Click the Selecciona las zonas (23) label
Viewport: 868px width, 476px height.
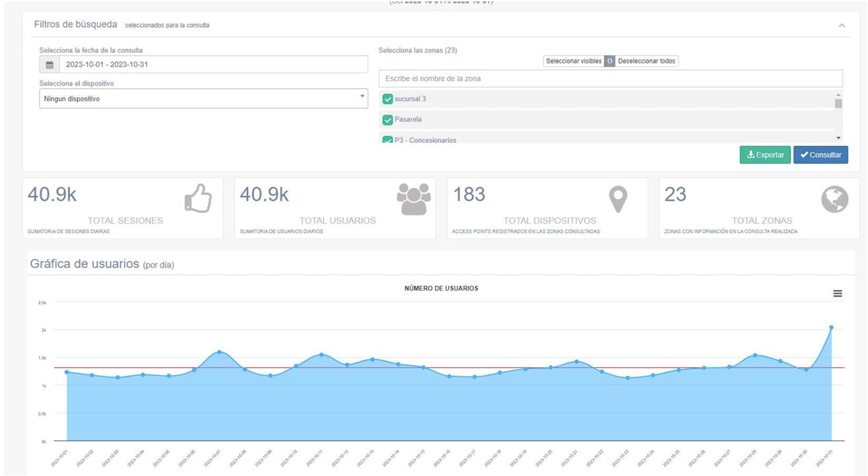pyautogui.click(x=418, y=50)
